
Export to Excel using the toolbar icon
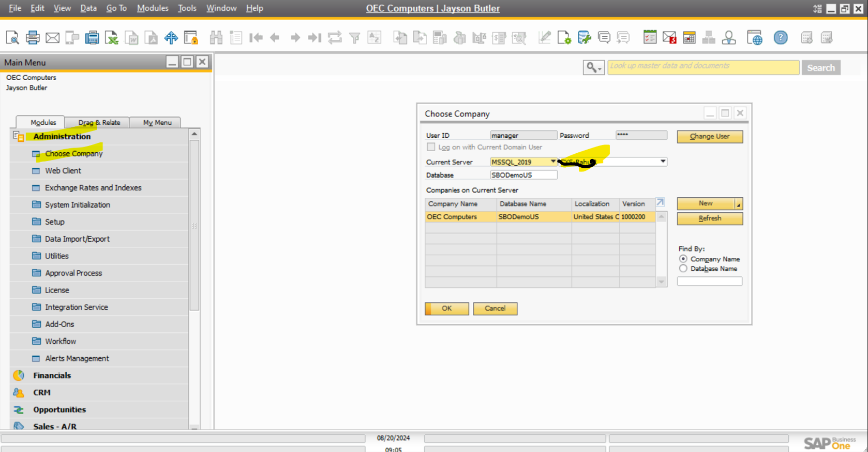point(112,37)
